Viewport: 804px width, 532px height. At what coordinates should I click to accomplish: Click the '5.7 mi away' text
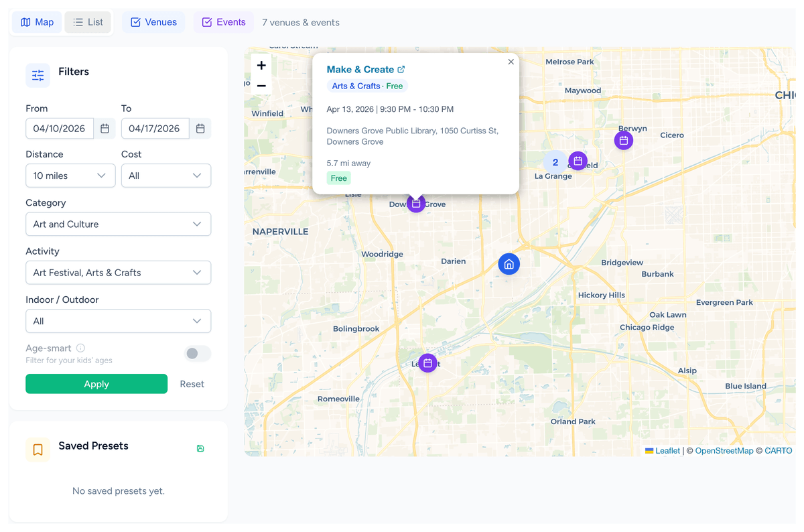pyautogui.click(x=348, y=163)
